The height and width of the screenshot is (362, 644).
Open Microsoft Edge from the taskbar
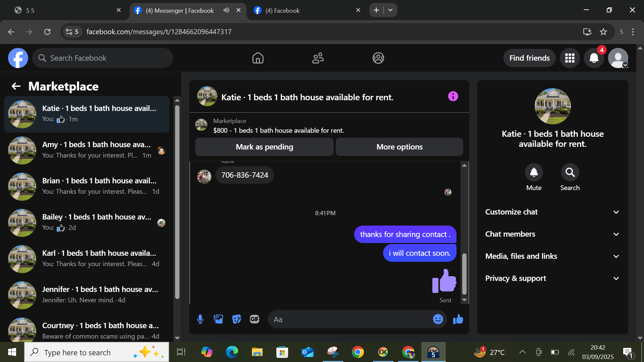[232, 352]
